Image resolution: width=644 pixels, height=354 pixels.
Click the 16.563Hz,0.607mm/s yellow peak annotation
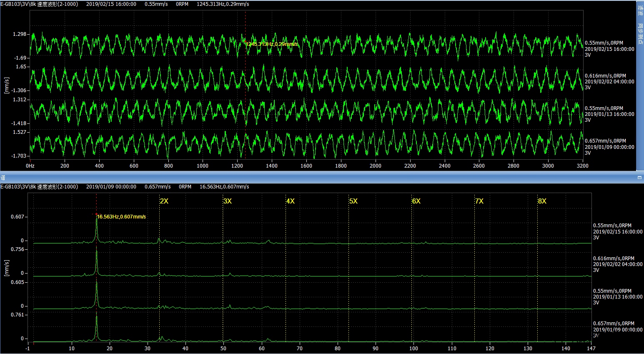[x=121, y=217]
